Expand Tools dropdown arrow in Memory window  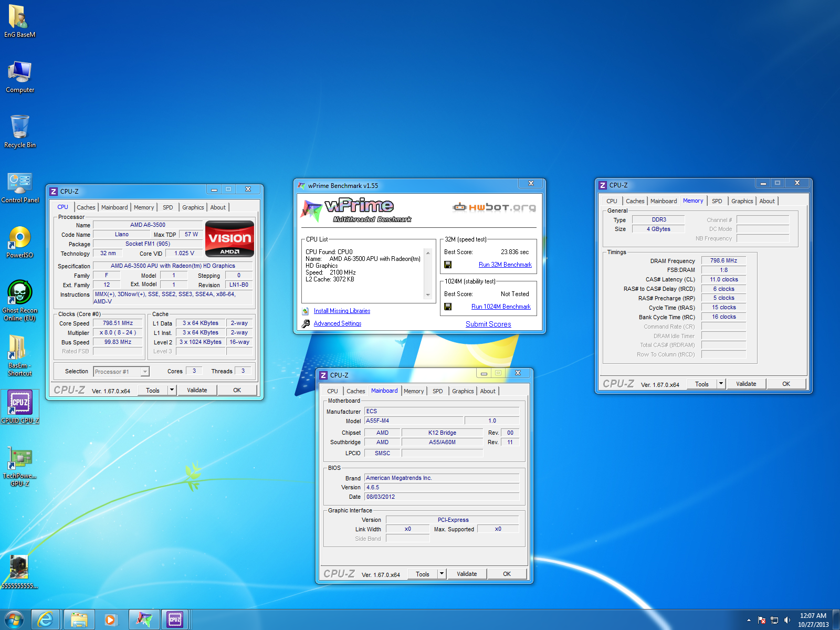721,384
